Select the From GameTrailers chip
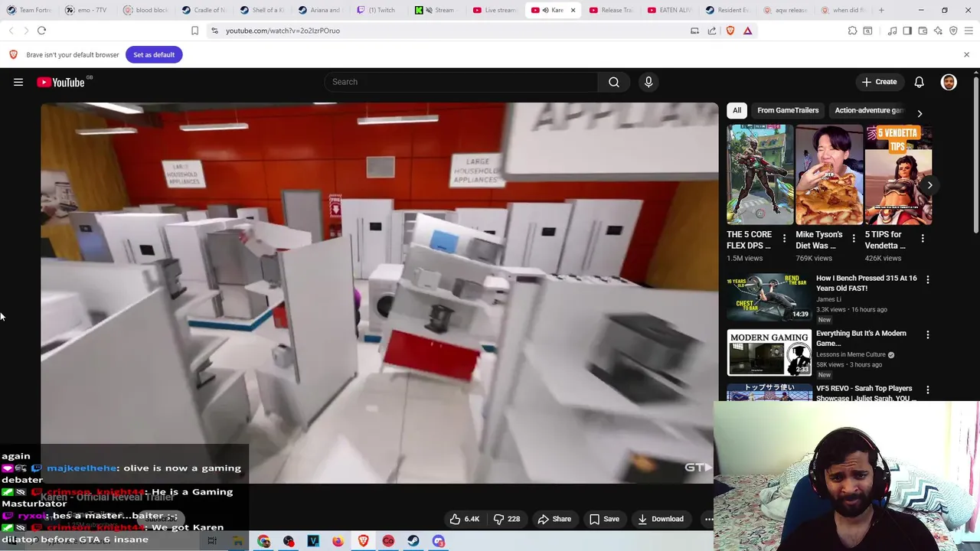This screenshot has width=980, height=551. 788,110
